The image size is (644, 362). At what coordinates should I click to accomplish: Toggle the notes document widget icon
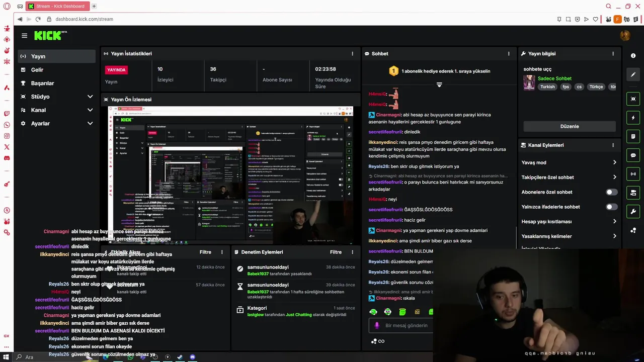(633, 136)
